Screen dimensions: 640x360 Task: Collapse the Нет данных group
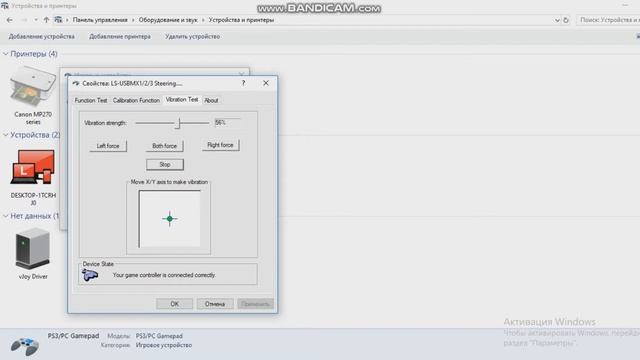pos(6,216)
